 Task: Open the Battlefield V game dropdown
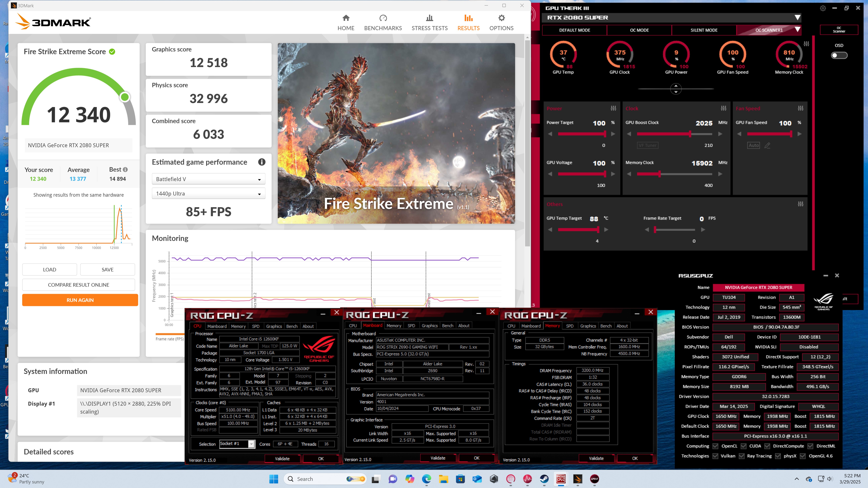coord(208,179)
